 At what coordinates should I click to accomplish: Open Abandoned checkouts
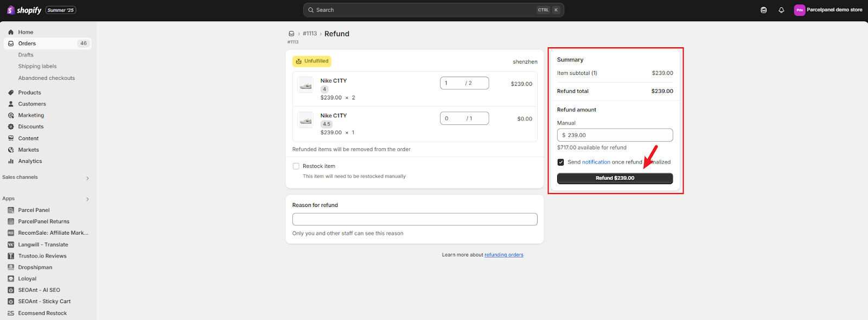click(47, 78)
